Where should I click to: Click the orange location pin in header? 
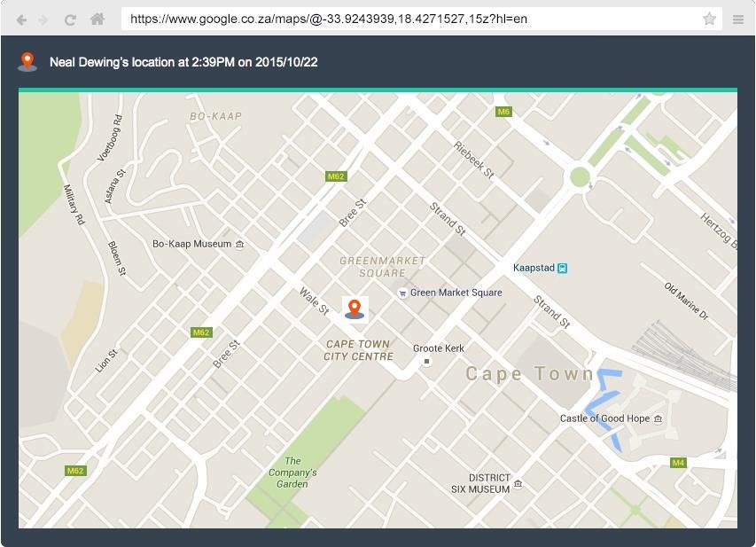point(27,62)
